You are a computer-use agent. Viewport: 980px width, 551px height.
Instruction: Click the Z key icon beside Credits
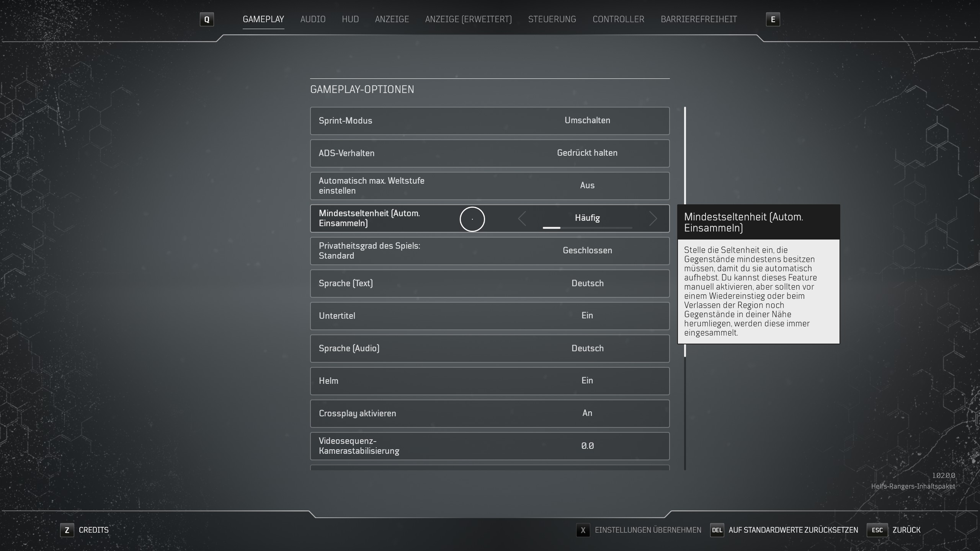pos(67,530)
